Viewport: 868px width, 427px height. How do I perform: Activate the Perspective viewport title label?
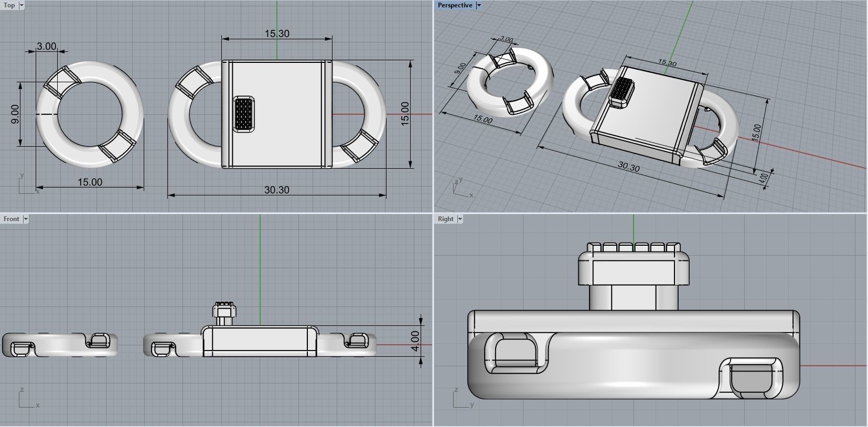[455, 5]
